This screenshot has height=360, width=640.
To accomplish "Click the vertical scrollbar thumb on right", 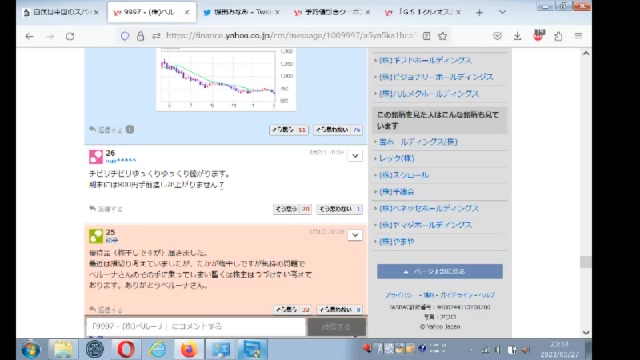I will pos(586,262).
